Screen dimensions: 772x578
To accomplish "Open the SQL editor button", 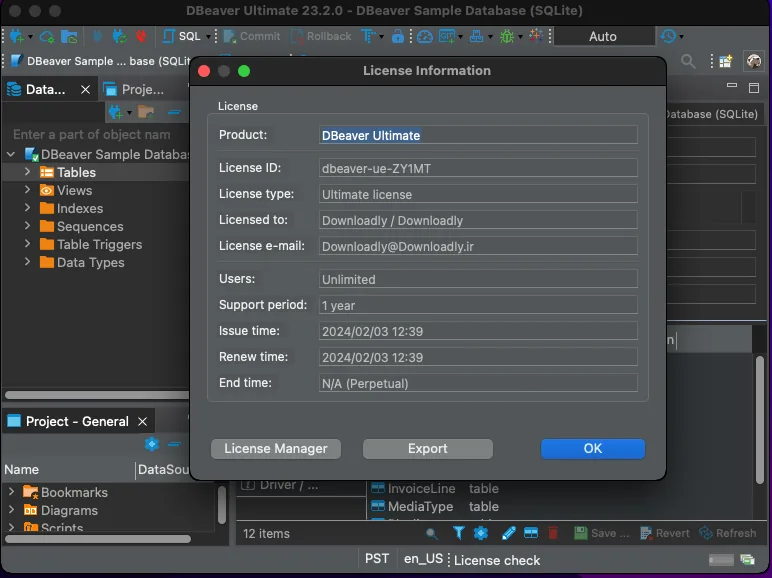I will pyautogui.click(x=182, y=36).
